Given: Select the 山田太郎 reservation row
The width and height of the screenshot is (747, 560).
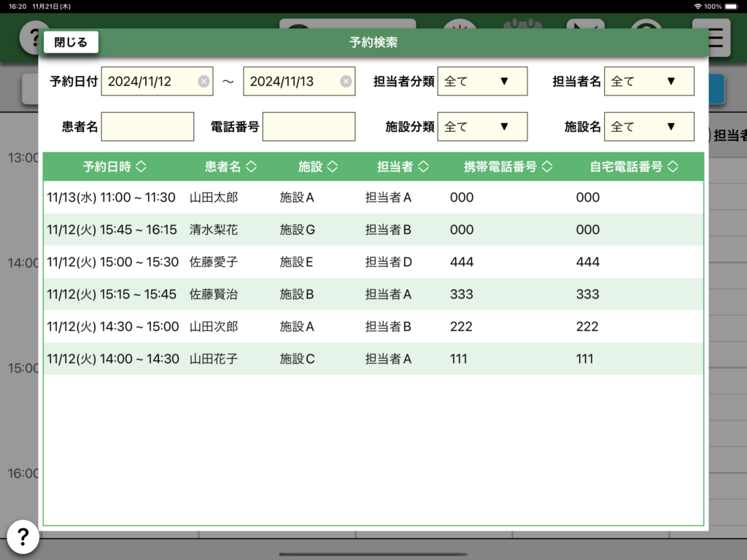Looking at the screenshot, I should (x=373, y=198).
